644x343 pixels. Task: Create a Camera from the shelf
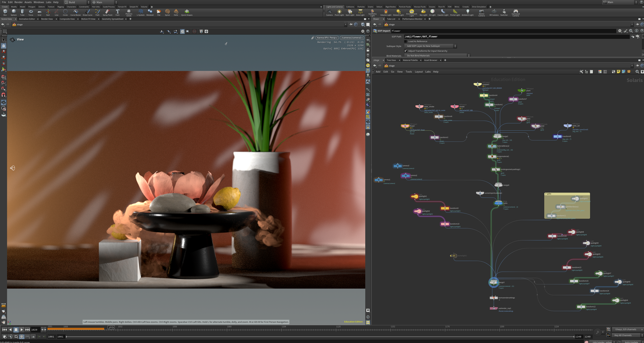click(x=329, y=13)
